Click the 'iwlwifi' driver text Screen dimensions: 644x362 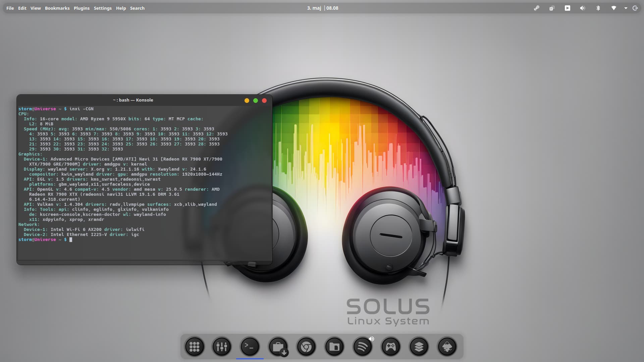(135, 230)
